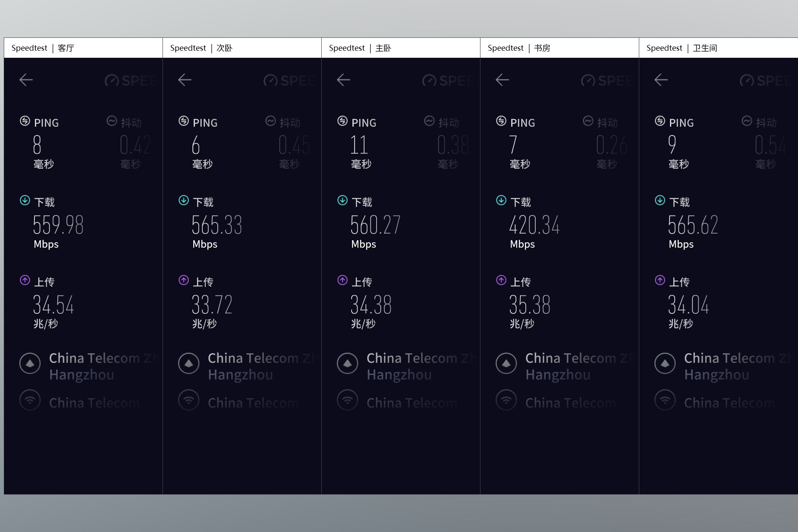Click the back arrow in the 次卧 panel
Viewport: 798px width, 532px height.
click(185, 80)
